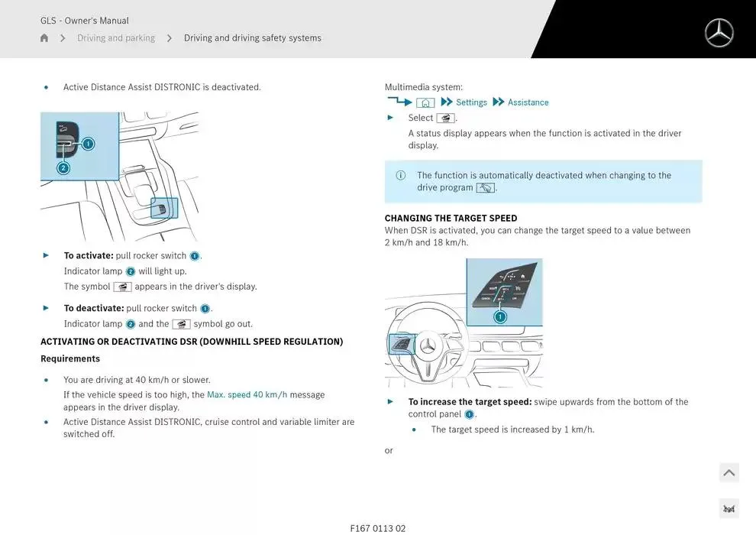The width and height of the screenshot is (756, 535).
Task: Click the off-road drive program icon
Action: point(486,188)
